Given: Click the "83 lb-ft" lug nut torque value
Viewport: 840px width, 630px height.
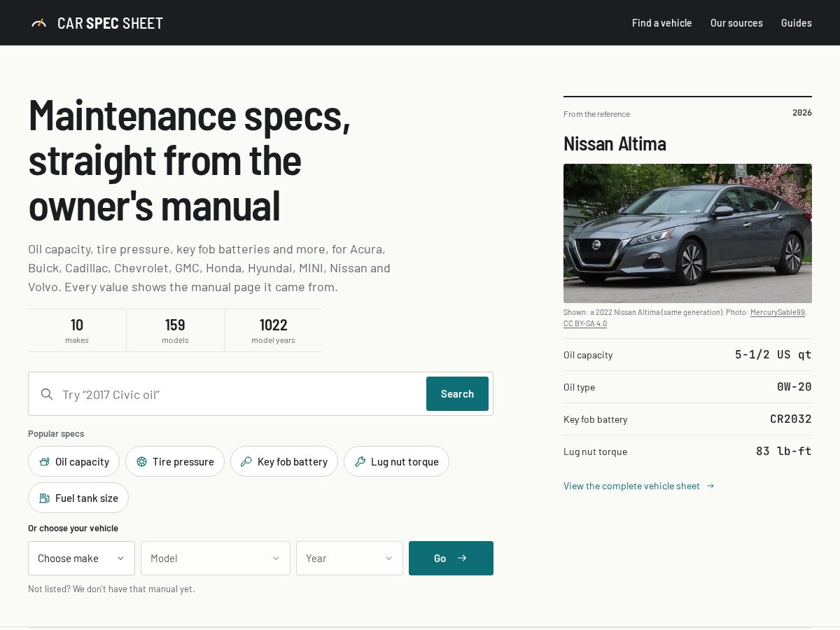Looking at the screenshot, I should (x=784, y=451).
